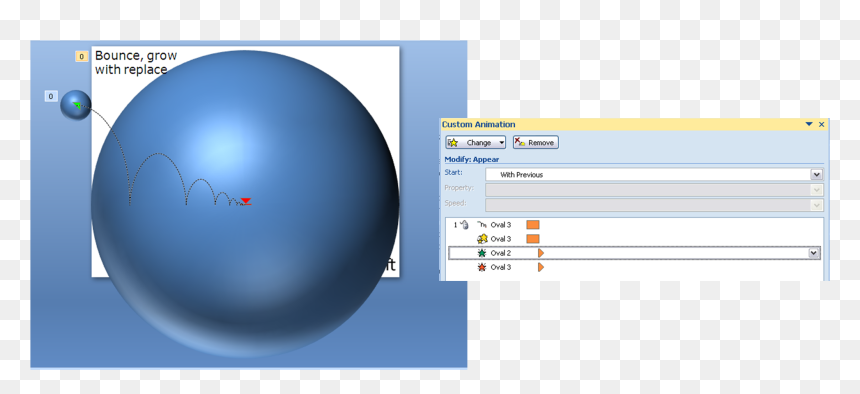Viewport: 860px width, 394px height.
Task: Select the red exit star icon for Oval 3
Action: [482, 267]
